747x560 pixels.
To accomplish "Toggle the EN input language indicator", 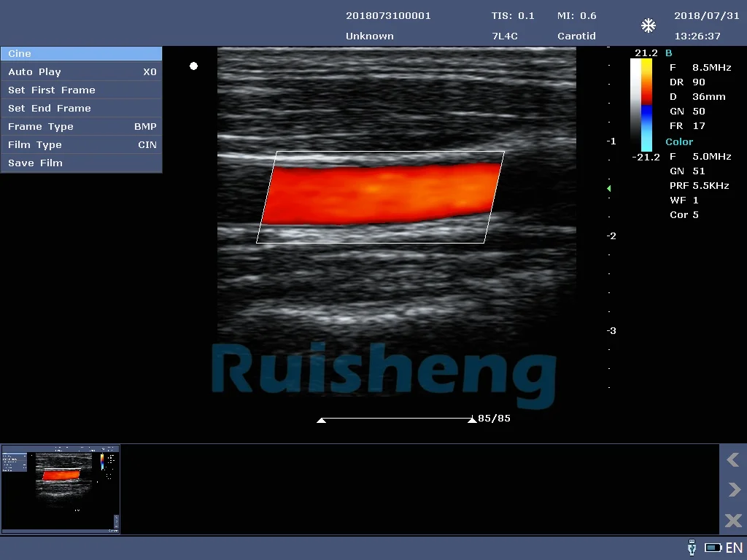I will tap(734, 548).
